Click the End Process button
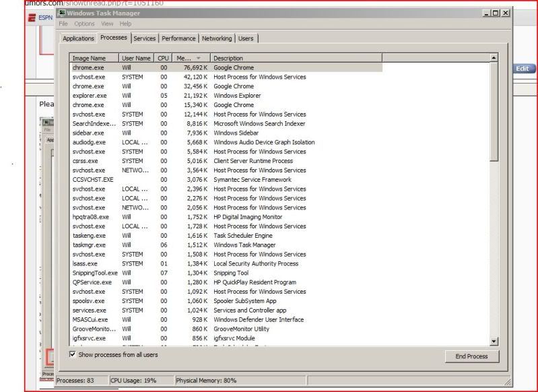The image size is (538, 392). click(472, 356)
